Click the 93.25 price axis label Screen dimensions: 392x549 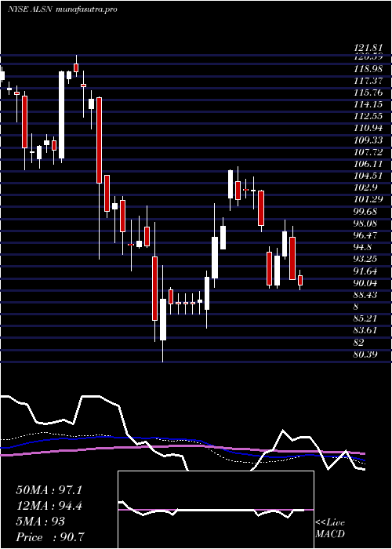[365, 259]
